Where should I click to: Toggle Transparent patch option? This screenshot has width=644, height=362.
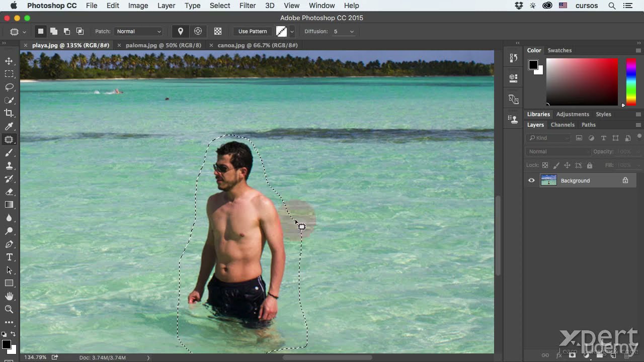(x=218, y=31)
